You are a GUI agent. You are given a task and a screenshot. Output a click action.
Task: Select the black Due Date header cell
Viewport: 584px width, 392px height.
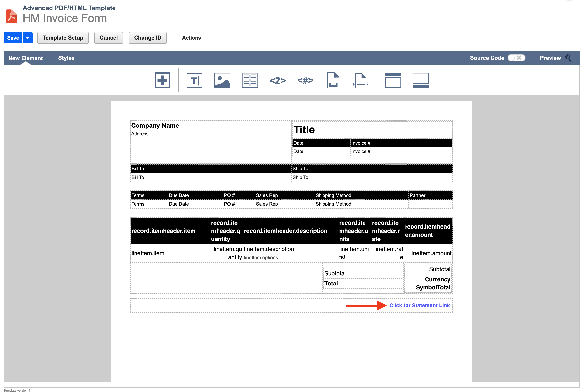[x=195, y=195]
